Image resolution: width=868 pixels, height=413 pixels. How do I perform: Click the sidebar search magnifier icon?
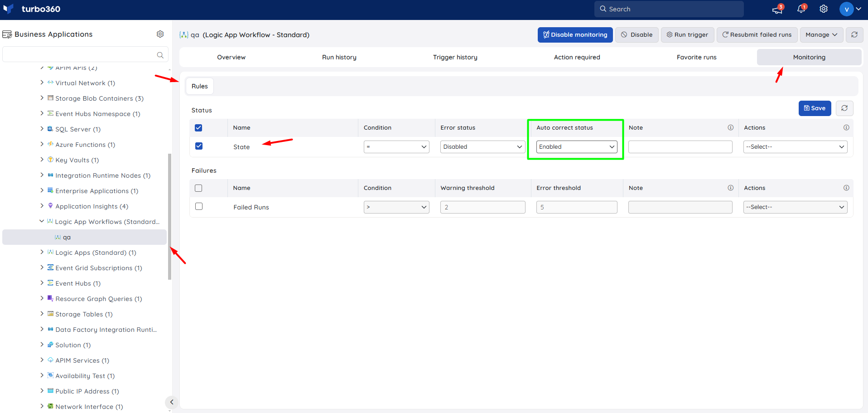pos(160,55)
